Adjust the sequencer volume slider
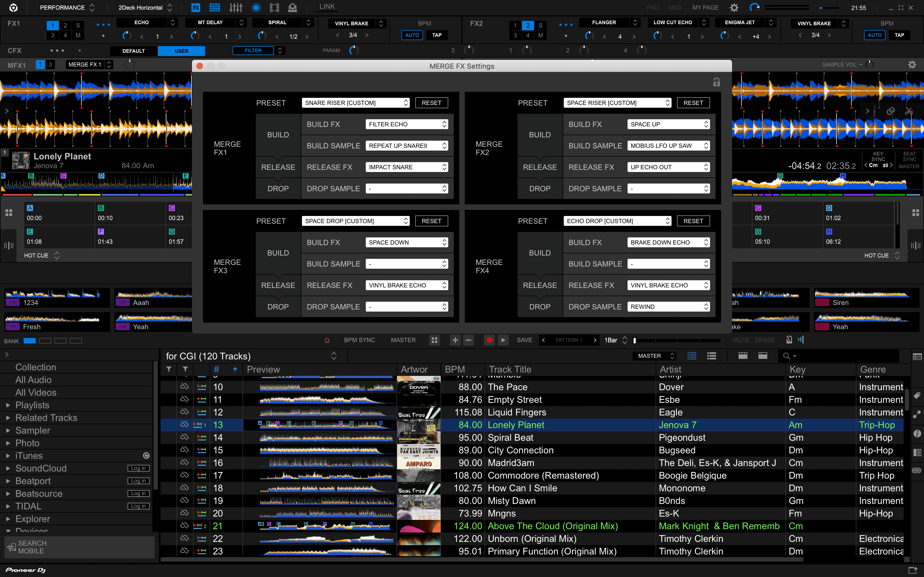Viewport: 924px width, 577px height. [635, 340]
